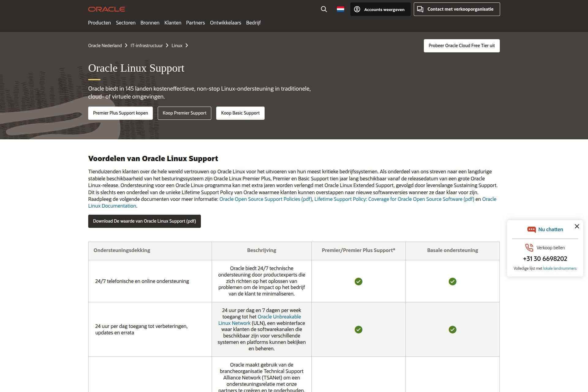This screenshot has width=588, height=392.
Task: Download De waarde van Oracle Linux Support pdf
Action: coord(144,221)
